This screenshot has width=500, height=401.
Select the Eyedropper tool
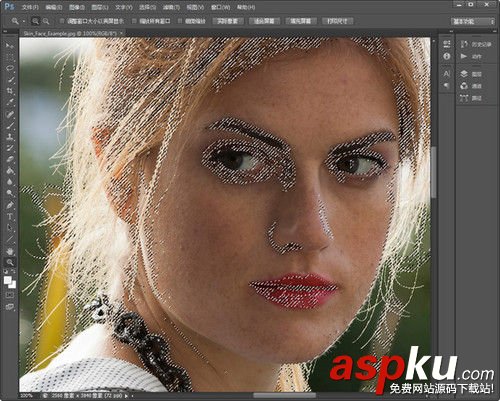10,102
